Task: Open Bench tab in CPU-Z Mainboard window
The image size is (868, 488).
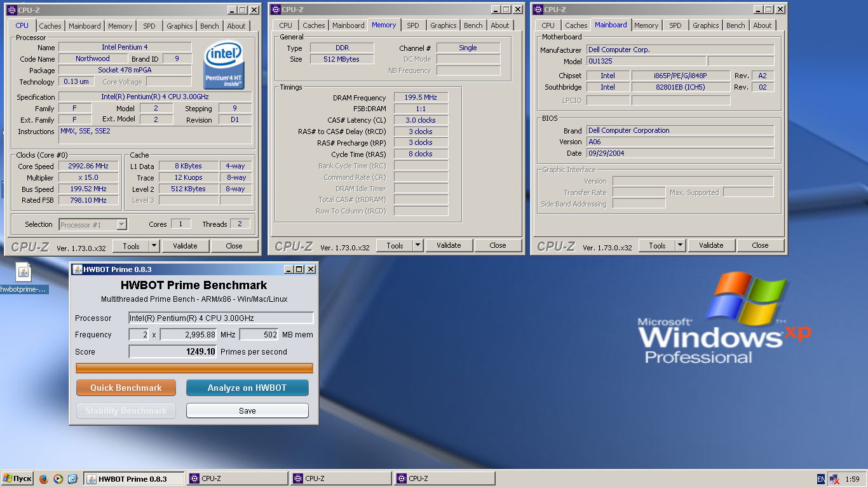Action: tap(736, 25)
